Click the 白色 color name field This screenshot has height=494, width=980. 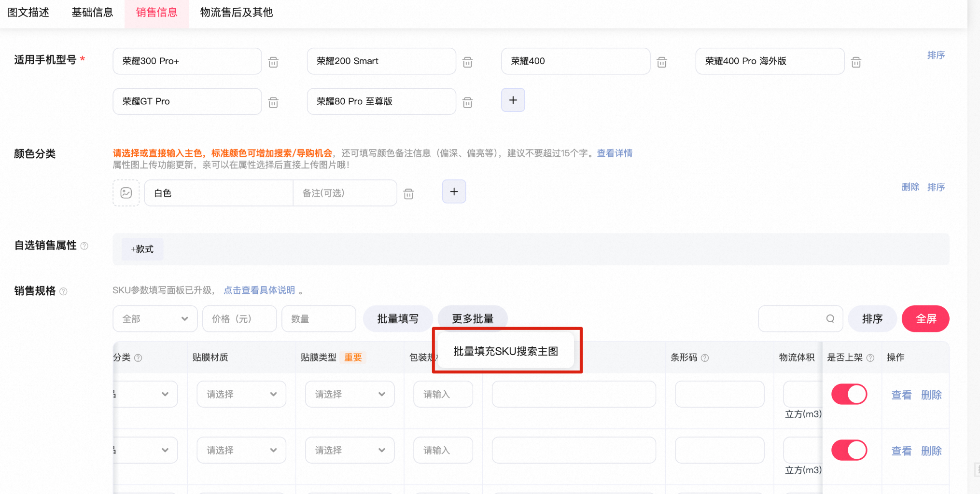click(219, 193)
